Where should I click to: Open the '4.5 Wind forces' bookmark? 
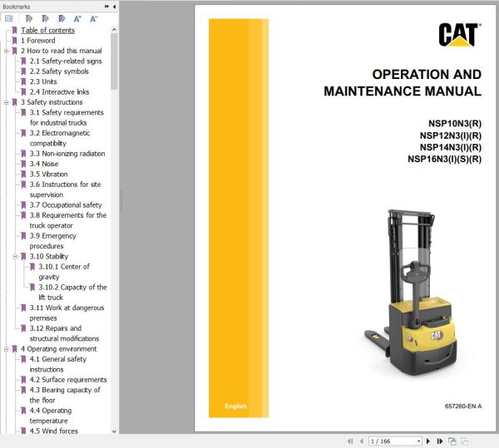pyautogui.click(x=54, y=431)
